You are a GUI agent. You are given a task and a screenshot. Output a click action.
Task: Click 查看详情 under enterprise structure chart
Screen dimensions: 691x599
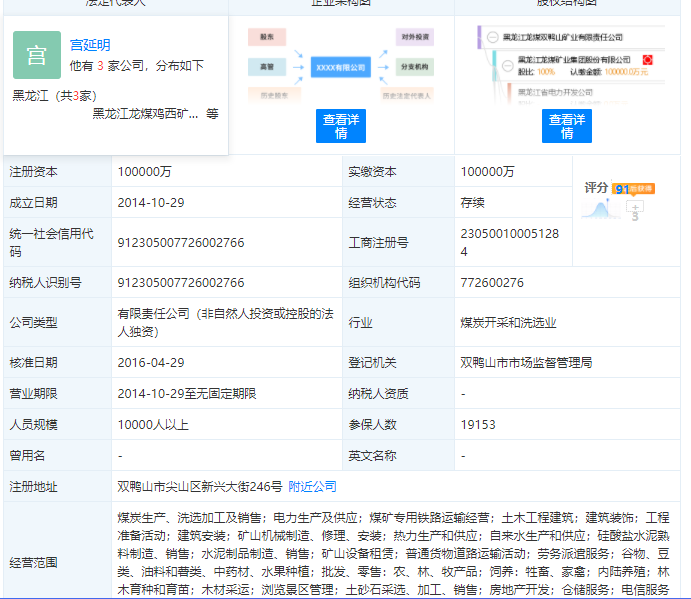coord(341,126)
